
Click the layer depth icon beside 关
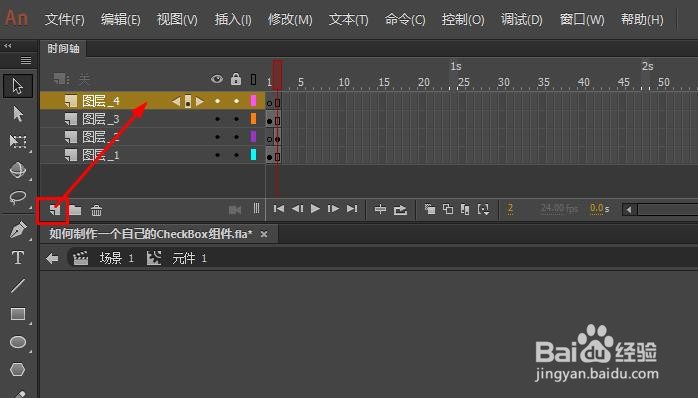coord(61,79)
